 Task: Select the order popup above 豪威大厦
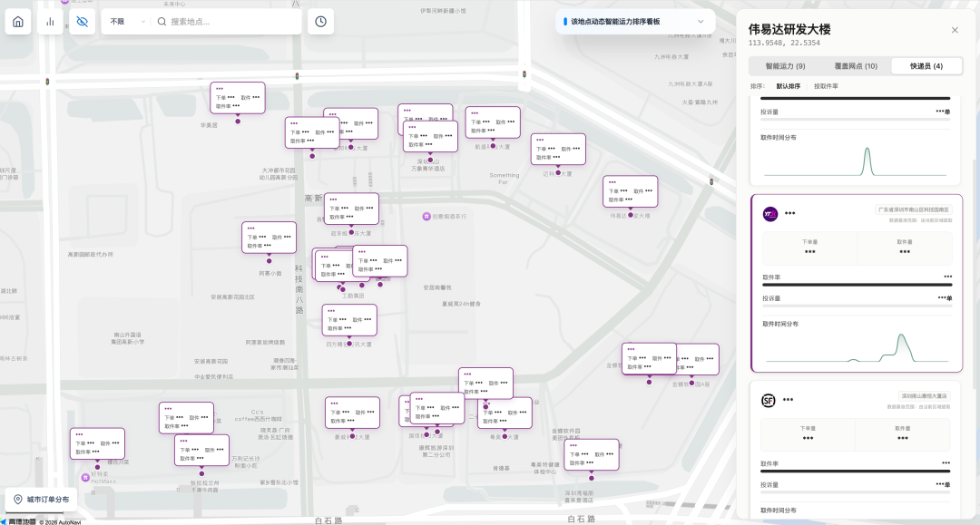pos(352,413)
